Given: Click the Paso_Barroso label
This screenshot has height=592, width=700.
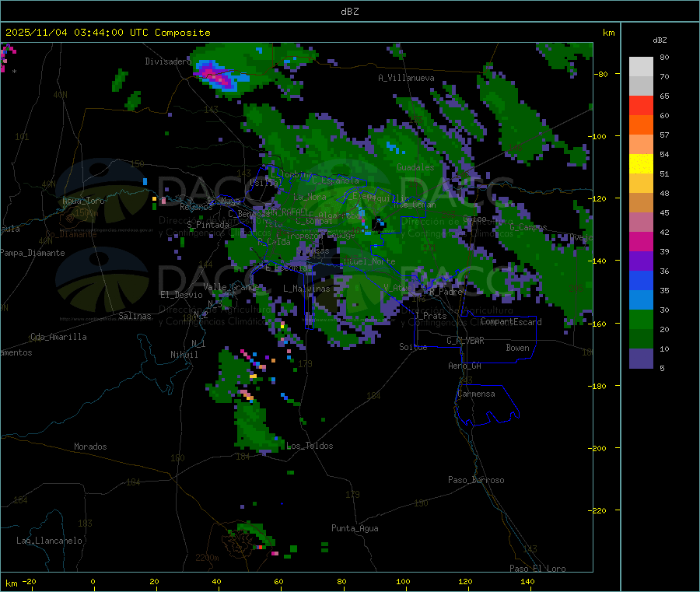Looking at the screenshot, I should 476,480.
